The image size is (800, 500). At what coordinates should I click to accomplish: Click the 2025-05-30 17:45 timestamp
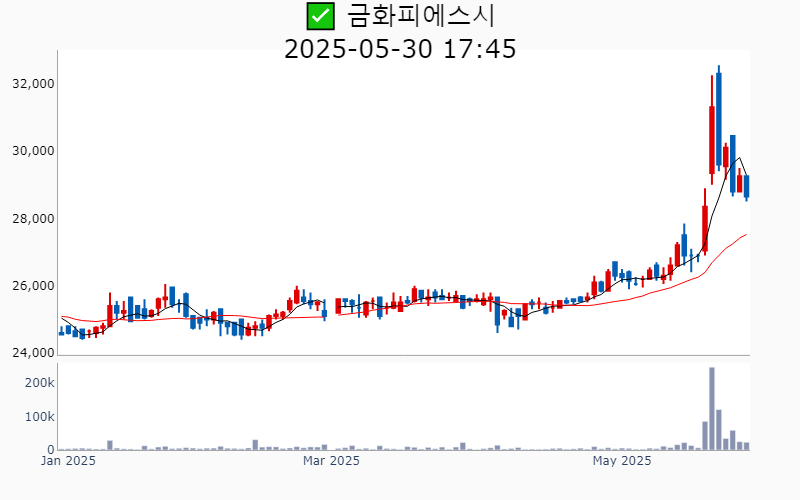pos(400,49)
